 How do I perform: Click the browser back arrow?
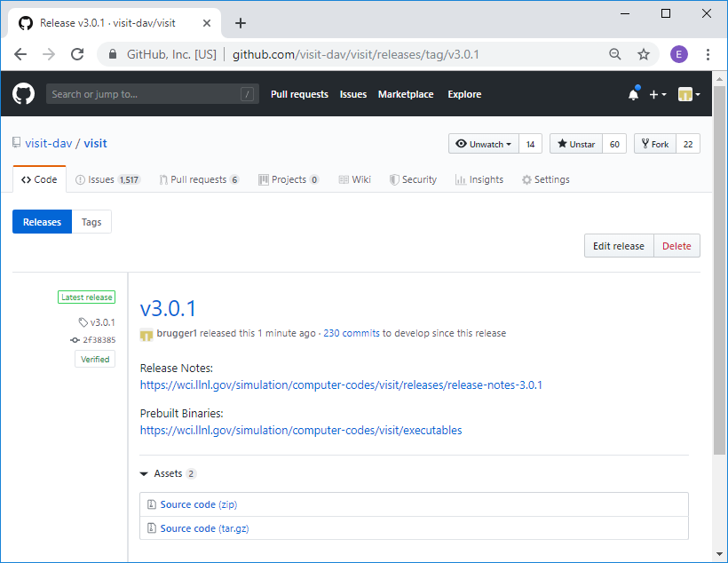tap(20, 54)
